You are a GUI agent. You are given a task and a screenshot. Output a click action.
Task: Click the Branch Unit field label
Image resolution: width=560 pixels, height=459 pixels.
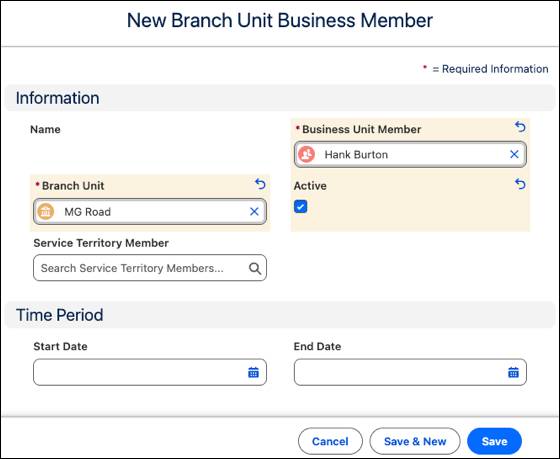tap(73, 186)
